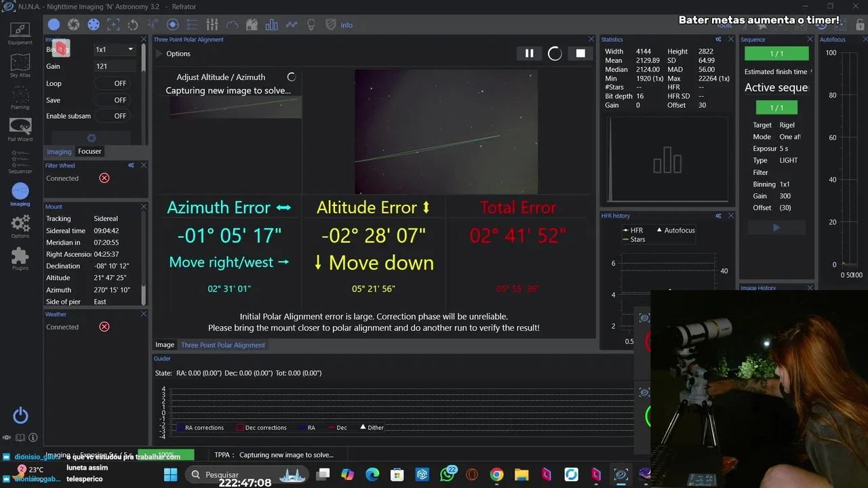Open the Binning 1x1 dropdown
This screenshot has width=868, height=488.
pyautogui.click(x=114, y=49)
